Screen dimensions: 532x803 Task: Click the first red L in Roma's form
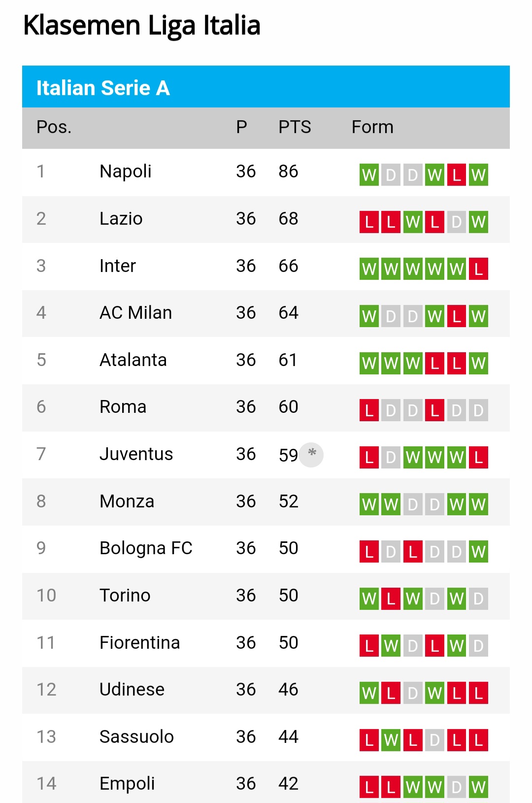pyautogui.click(x=369, y=410)
